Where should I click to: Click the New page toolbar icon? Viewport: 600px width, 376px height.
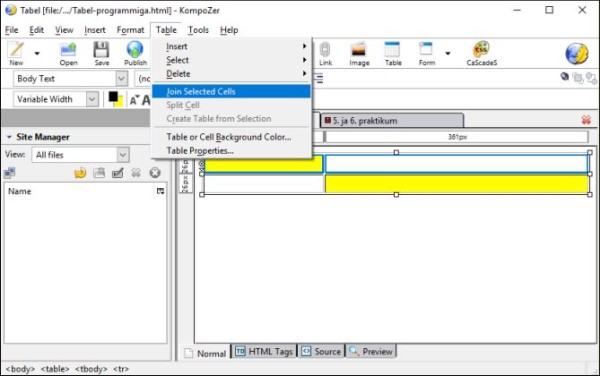(x=16, y=50)
